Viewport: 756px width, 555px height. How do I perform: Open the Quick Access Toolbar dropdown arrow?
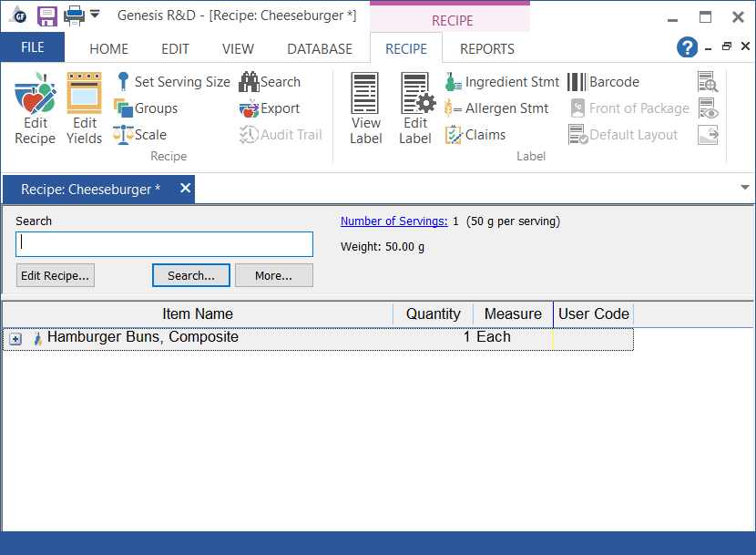[x=96, y=15]
